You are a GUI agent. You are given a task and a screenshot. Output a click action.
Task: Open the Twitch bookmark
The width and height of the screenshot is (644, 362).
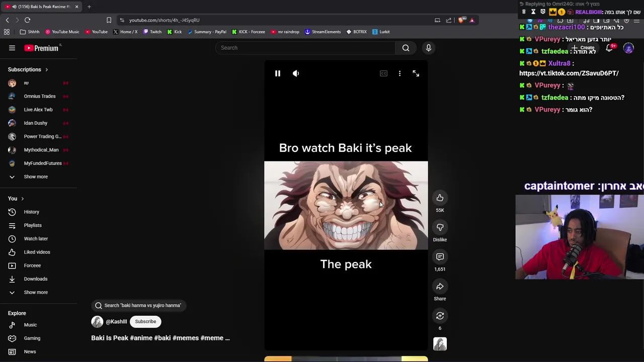tap(152, 32)
